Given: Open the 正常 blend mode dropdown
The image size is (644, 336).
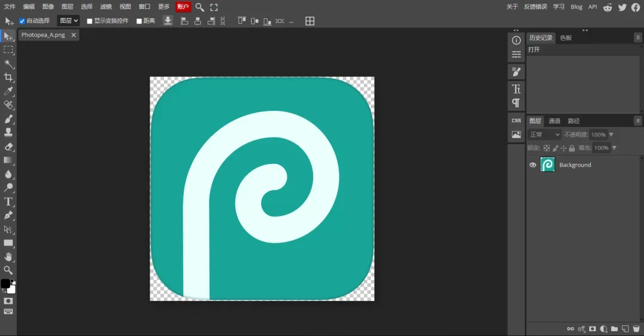Looking at the screenshot, I should point(544,135).
